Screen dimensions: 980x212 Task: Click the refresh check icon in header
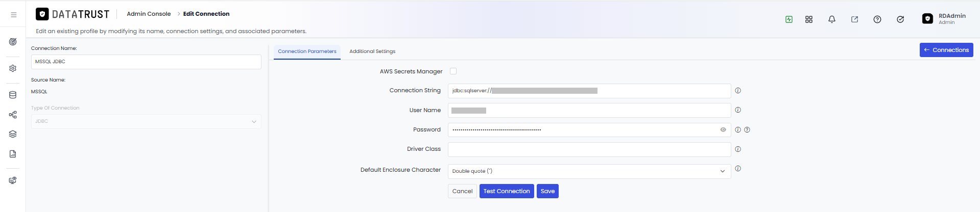(900, 19)
